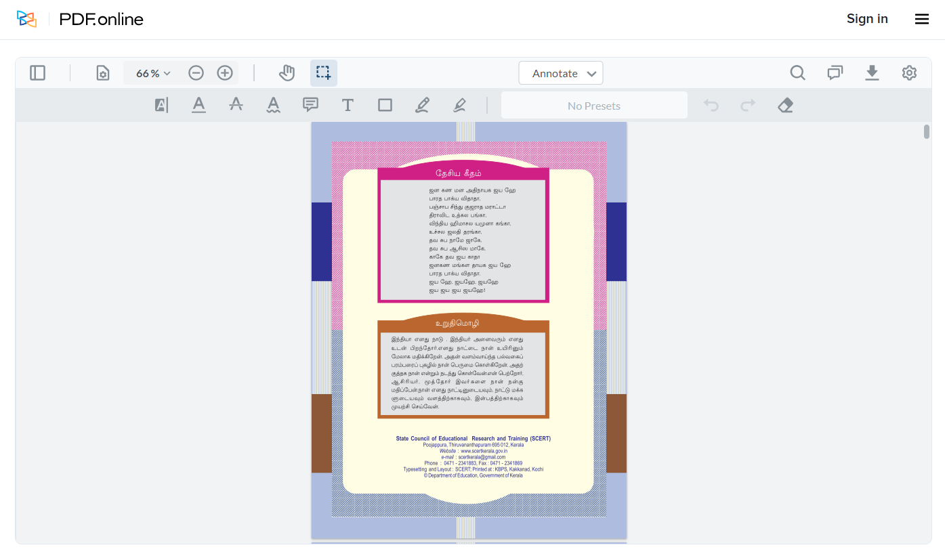Screen dimensions: 945x560
Task: Select the Underline text tool
Action: (198, 105)
